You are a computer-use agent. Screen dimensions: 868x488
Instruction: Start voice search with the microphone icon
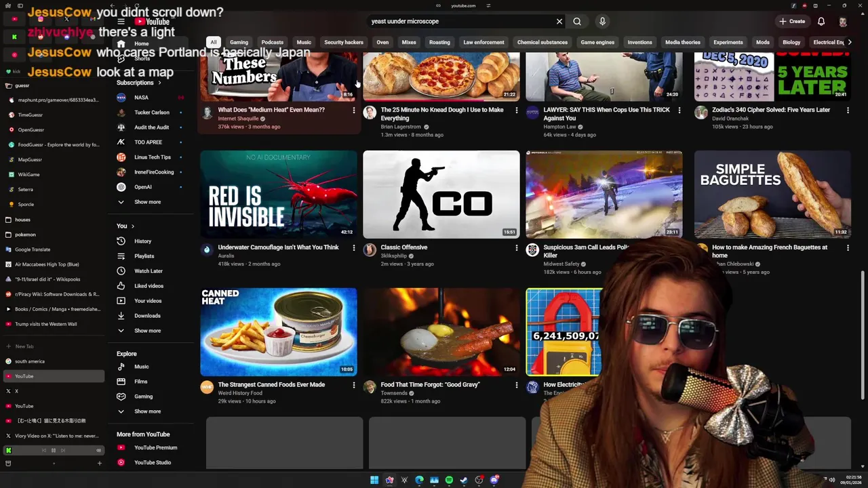(x=602, y=22)
